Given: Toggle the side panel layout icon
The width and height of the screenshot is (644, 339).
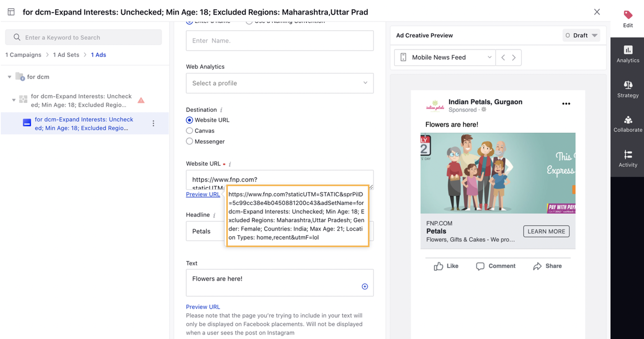Looking at the screenshot, I should (x=11, y=12).
